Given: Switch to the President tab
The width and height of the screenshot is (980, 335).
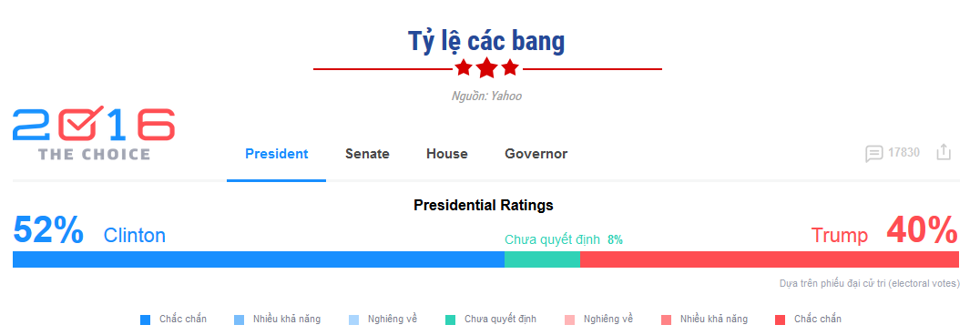Looking at the screenshot, I should [x=276, y=154].
